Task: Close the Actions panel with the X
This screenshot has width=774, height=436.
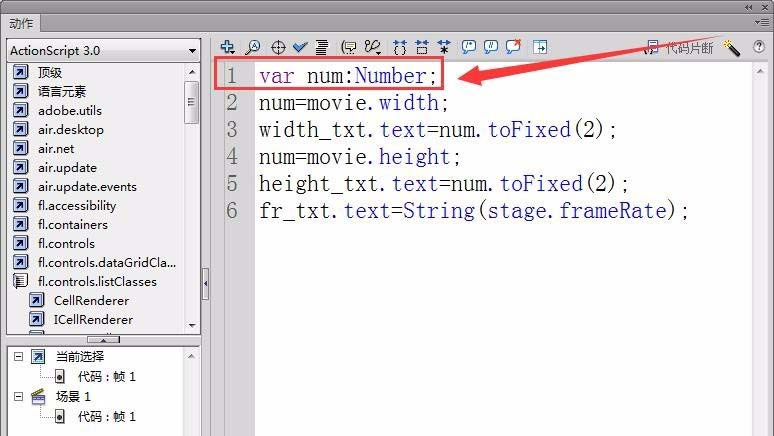Action: tap(765, 7)
